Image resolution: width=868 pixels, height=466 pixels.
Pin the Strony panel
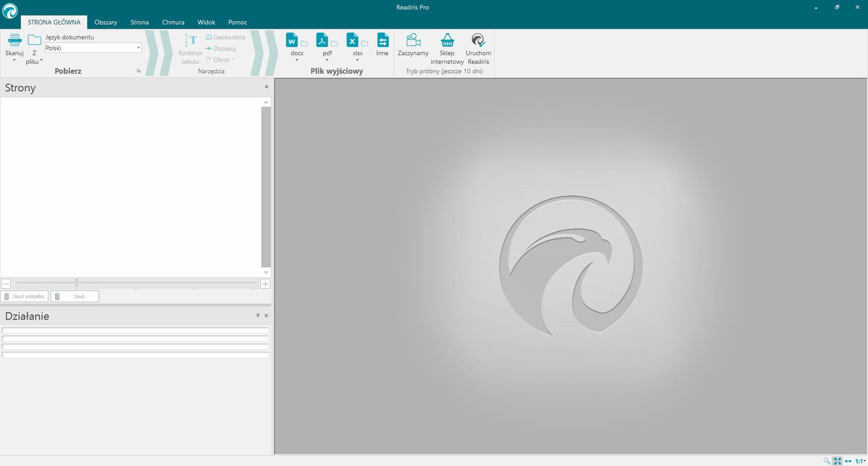[266, 87]
